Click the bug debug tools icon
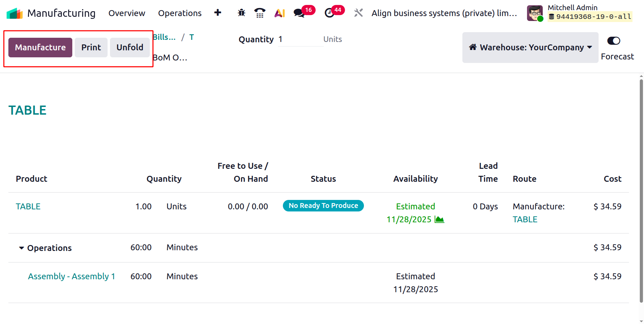644x324 pixels. point(241,13)
